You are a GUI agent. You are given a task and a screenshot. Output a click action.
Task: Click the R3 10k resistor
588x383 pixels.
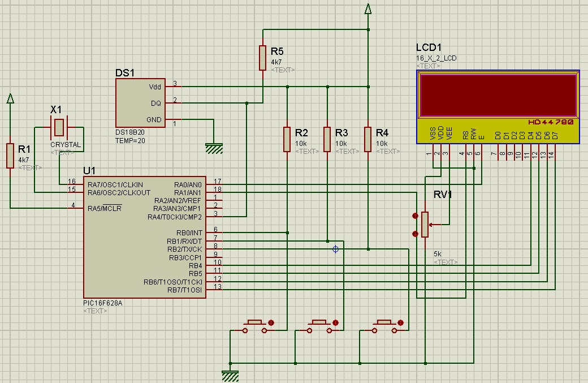(327, 139)
